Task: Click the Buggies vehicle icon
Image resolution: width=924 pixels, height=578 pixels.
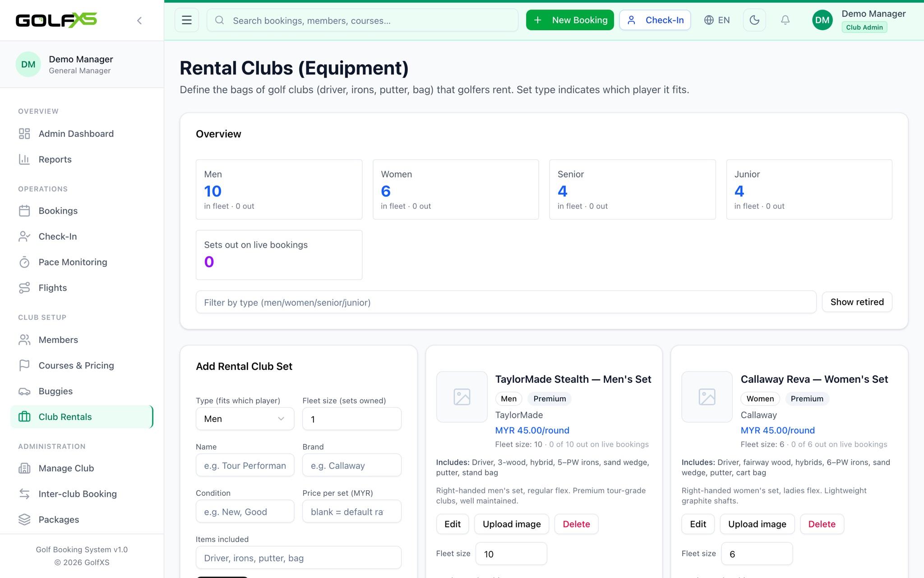Action: click(x=24, y=392)
